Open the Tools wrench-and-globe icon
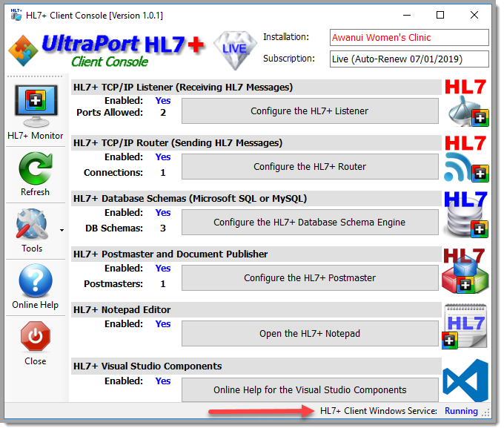 [32, 224]
